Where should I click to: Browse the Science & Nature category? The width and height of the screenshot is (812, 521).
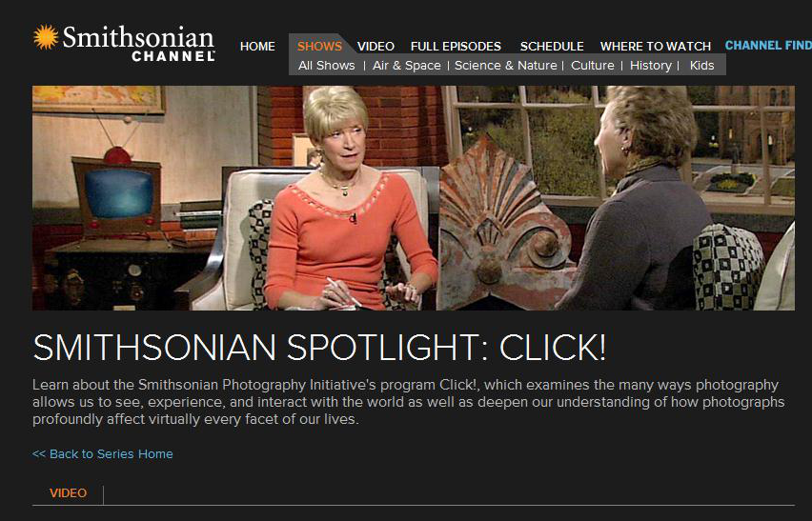pos(505,65)
